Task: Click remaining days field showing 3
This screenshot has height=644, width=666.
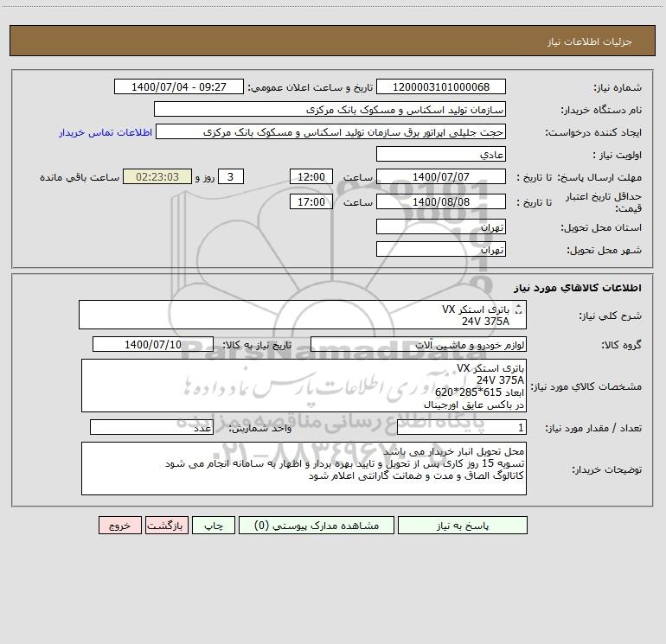Action: (231, 176)
